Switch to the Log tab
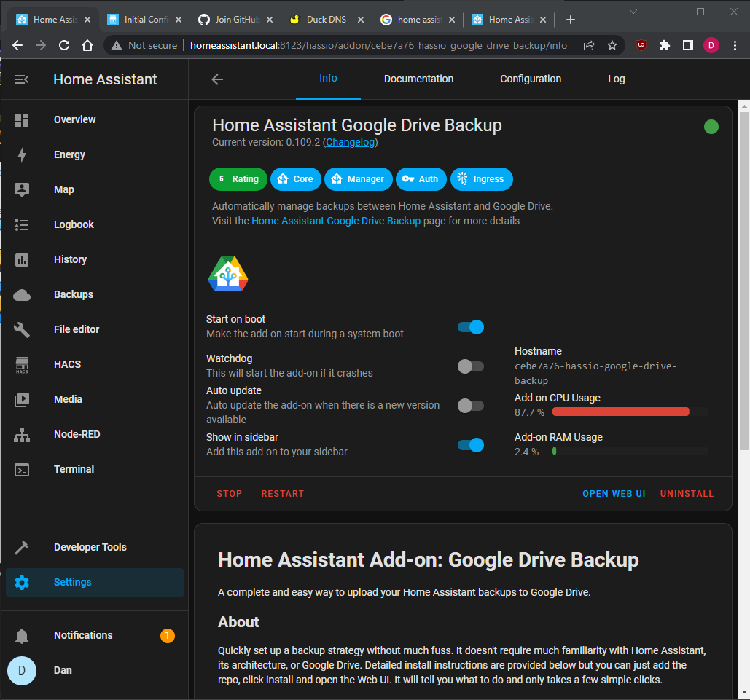The width and height of the screenshot is (750, 700). click(616, 79)
